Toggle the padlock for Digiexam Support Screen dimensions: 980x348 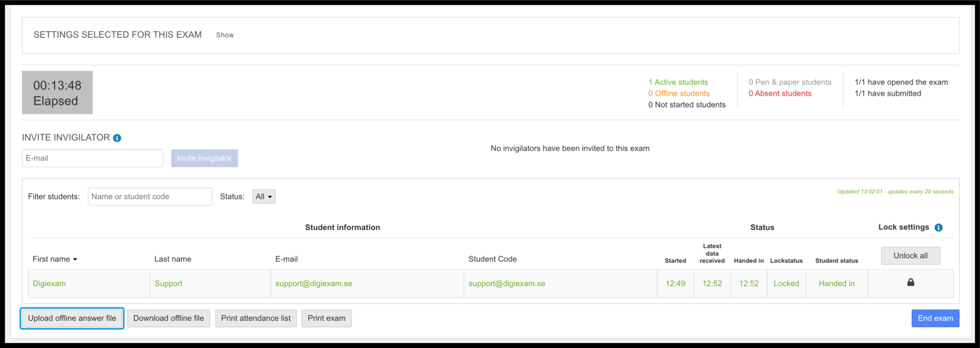(x=911, y=282)
